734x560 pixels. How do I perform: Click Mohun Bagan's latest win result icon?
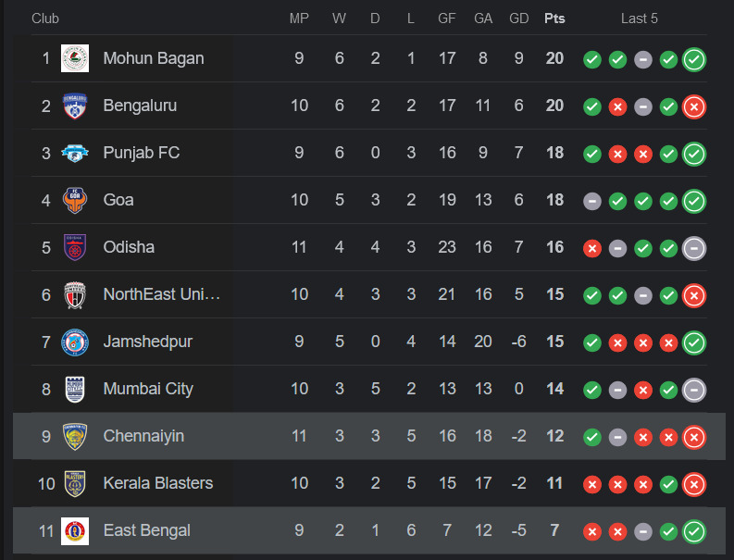pyautogui.click(x=694, y=59)
